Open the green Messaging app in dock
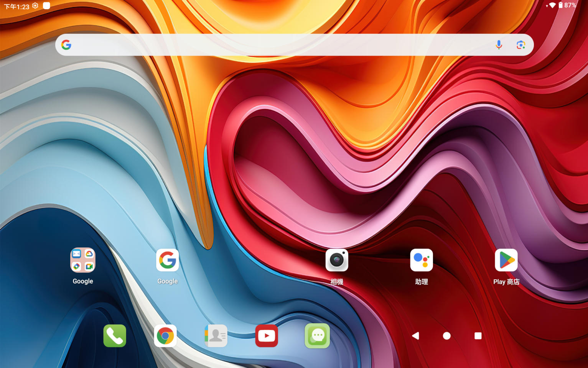This screenshot has width=588, height=368. tap(317, 336)
